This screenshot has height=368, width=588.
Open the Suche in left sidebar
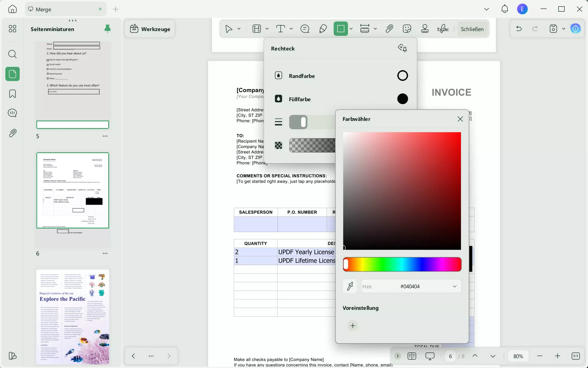click(12, 54)
